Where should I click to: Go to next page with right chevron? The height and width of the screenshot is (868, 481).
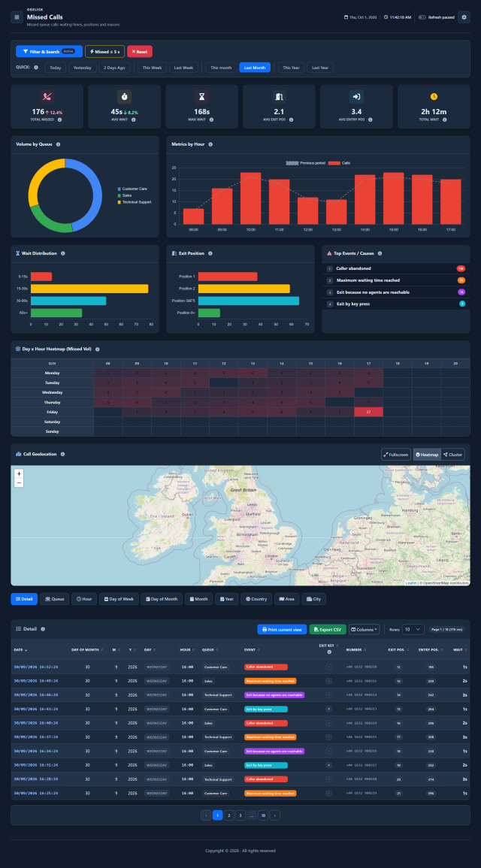pyautogui.click(x=275, y=815)
